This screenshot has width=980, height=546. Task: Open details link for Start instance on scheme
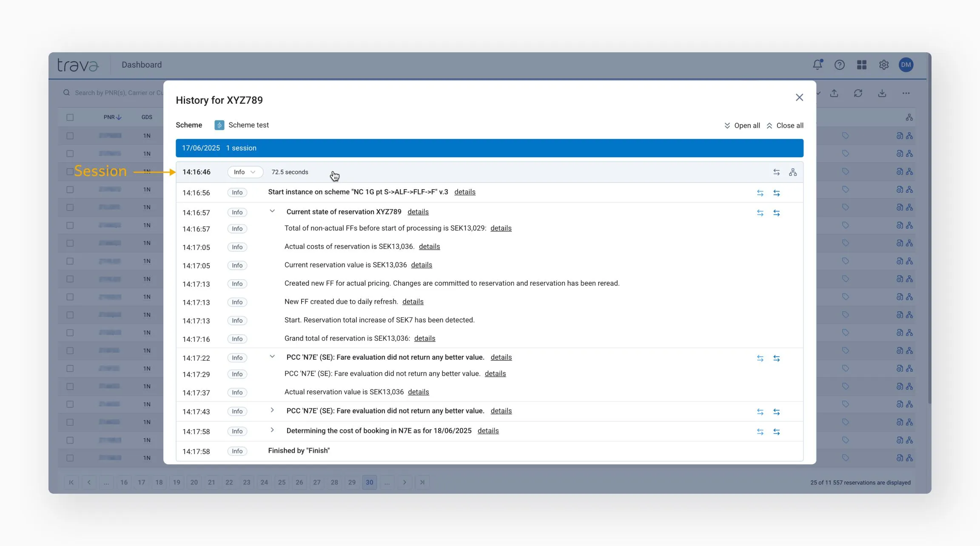464,192
